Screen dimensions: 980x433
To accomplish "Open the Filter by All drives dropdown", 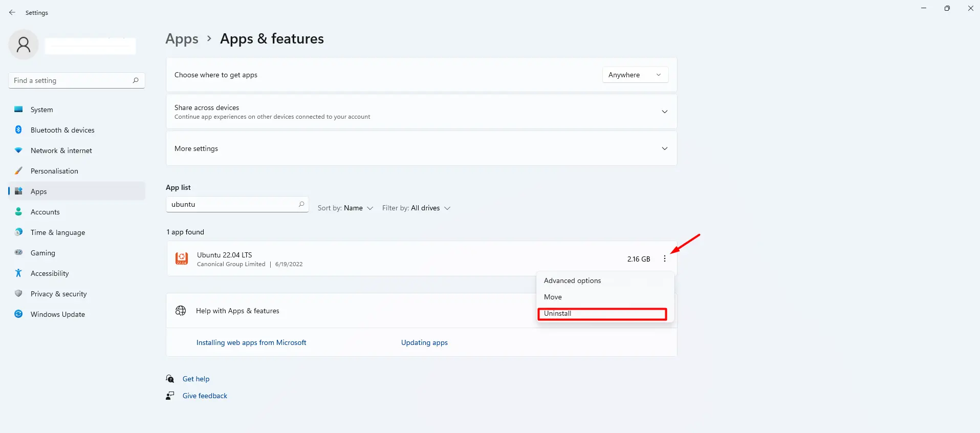I will (416, 208).
